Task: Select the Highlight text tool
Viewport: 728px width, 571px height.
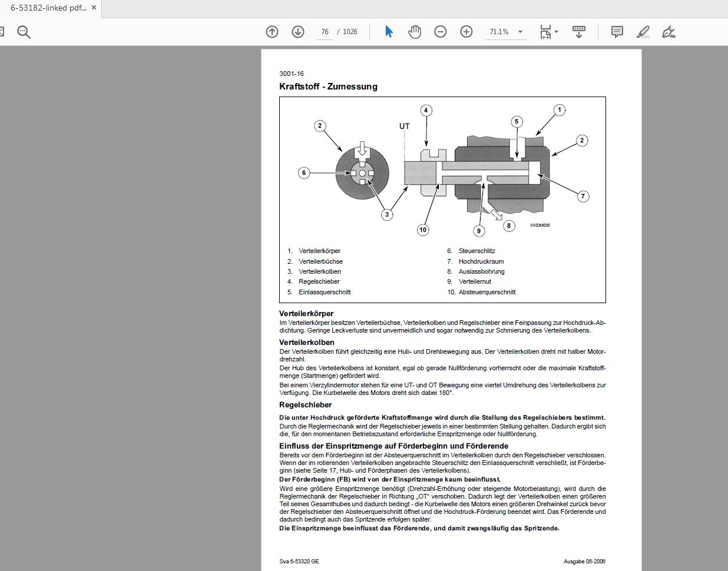Action: click(643, 31)
